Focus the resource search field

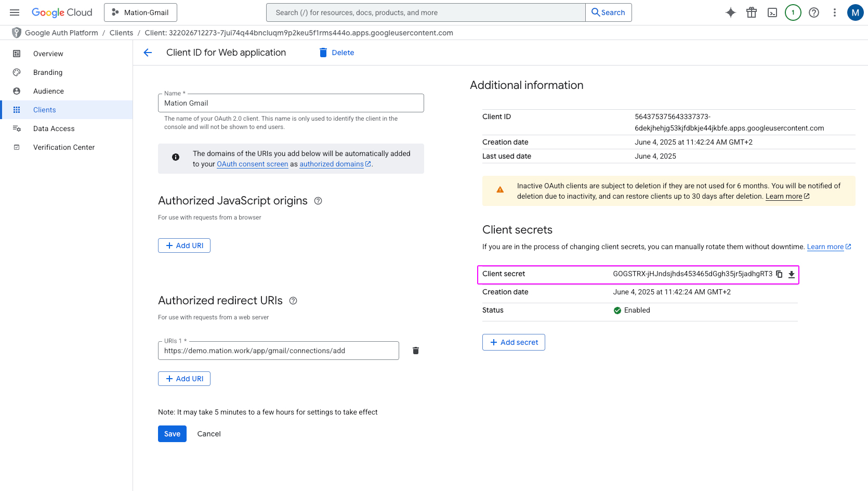click(x=426, y=12)
